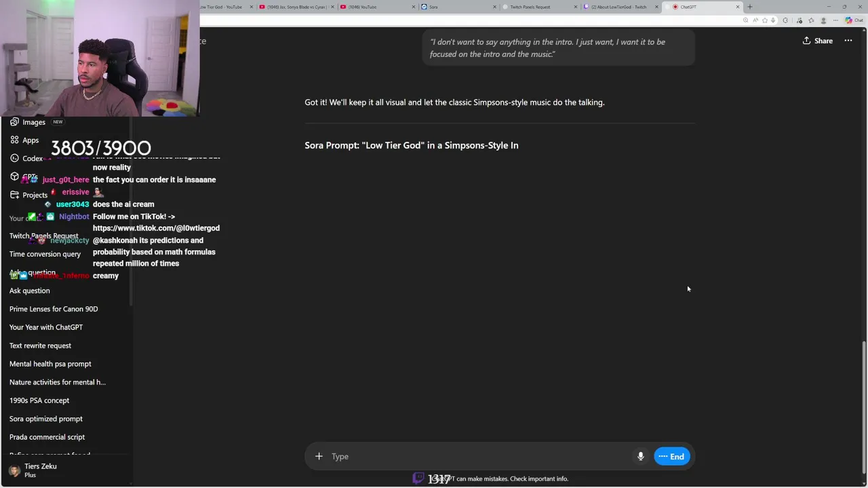
Task: Open the Tiers Zeku account menu
Action: 66,470
